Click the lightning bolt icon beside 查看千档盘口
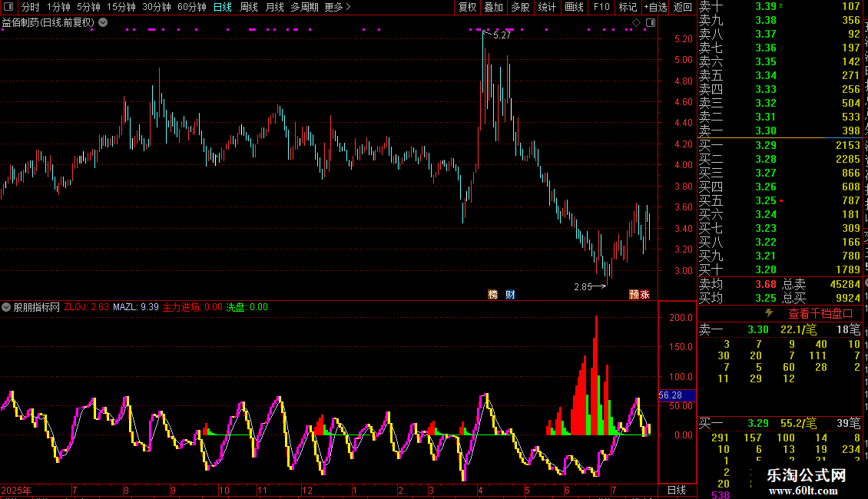 [769, 313]
